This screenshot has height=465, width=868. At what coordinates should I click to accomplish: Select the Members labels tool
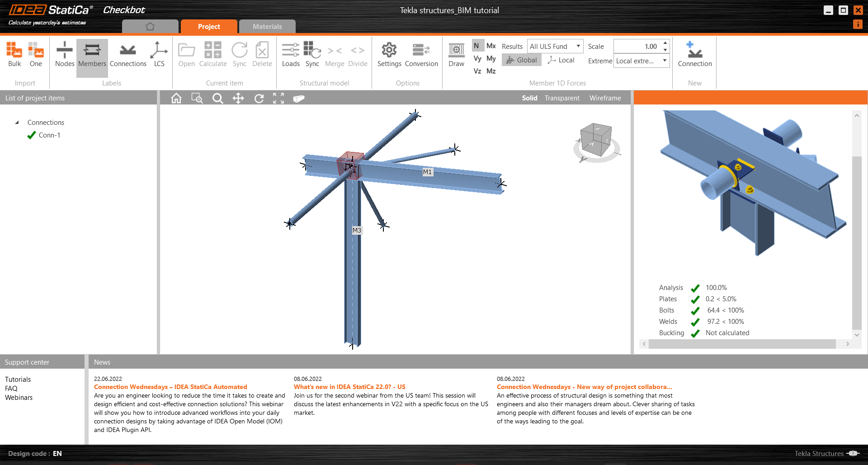click(92, 54)
